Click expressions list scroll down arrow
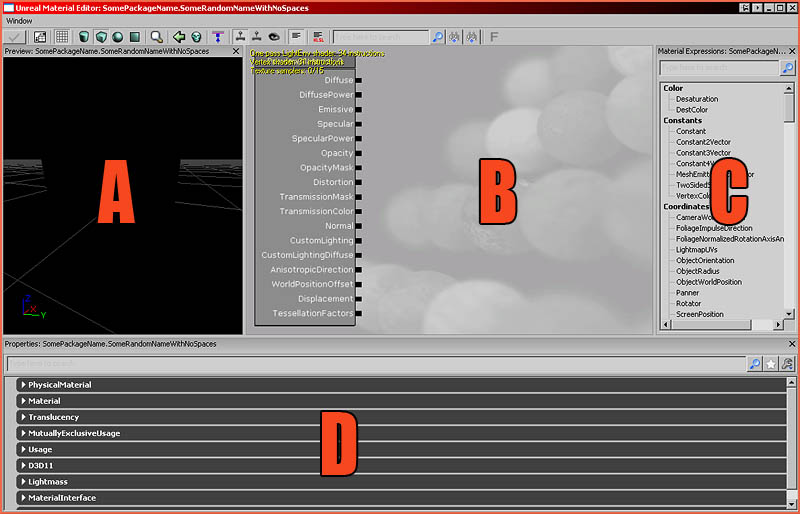The image size is (800, 514). point(789,314)
